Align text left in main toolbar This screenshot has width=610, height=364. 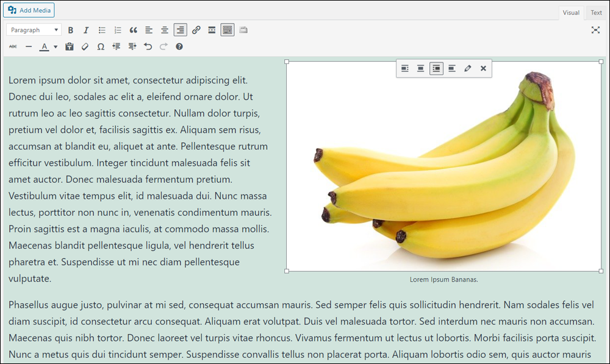tap(149, 30)
